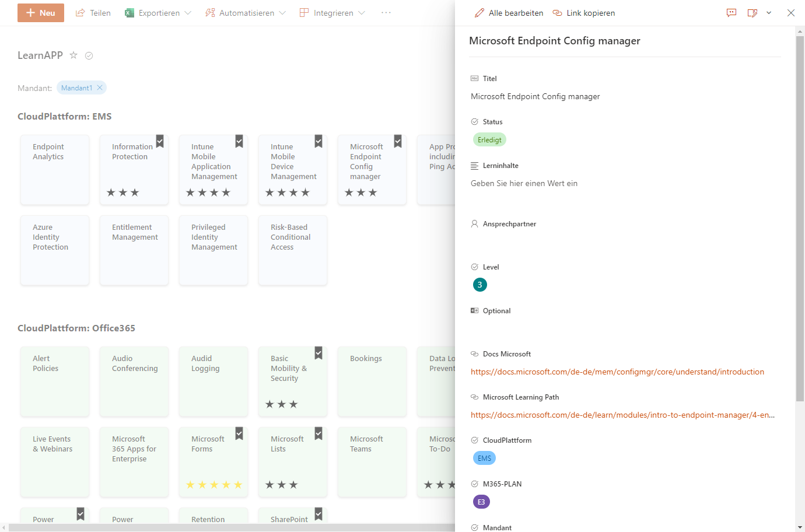
Task: Toggle checkmark on SharePoint card
Action: (x=318, y=514)
